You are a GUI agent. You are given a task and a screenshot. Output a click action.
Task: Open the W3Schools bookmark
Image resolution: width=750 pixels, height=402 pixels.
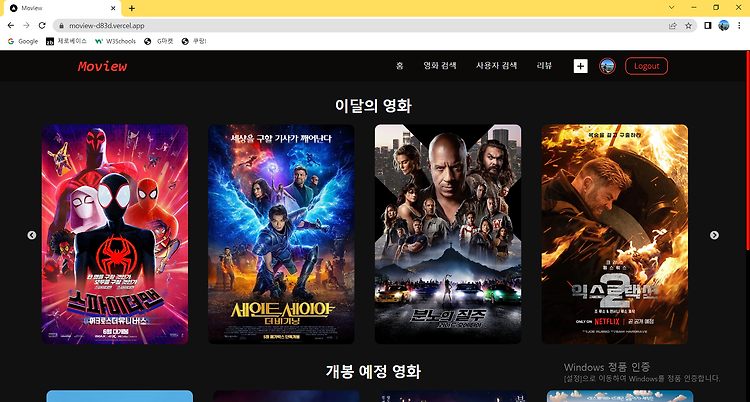(115, 42)
